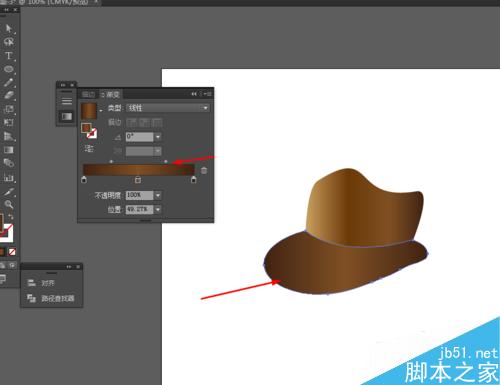Switch to the Gradient (渐变) tab
Screen dimensions: 500x385
coord(111,94)
